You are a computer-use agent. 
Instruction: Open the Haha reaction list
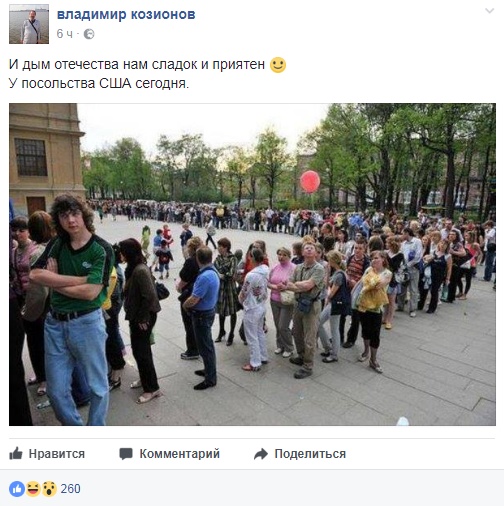click(33, 489)
